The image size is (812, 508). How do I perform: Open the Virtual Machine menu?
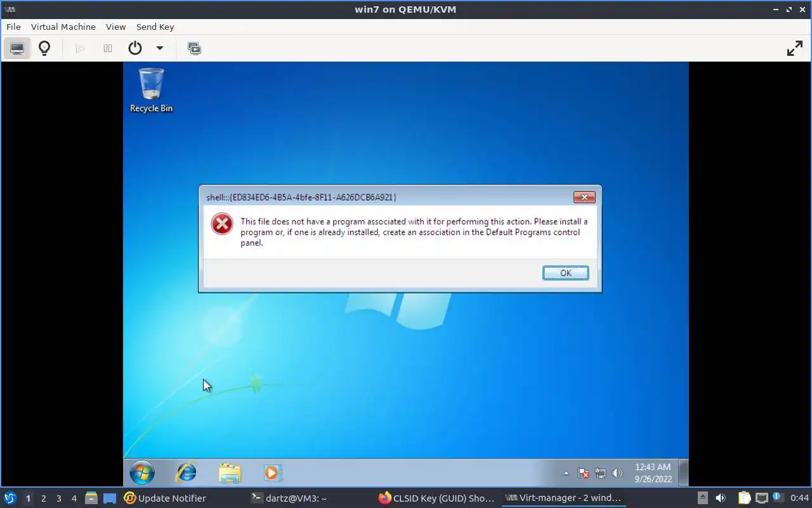(x=63, y=27)
